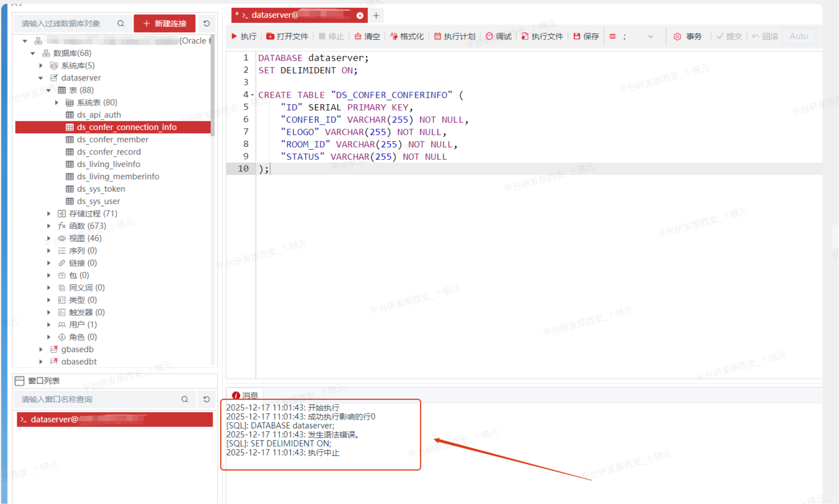
Task: Save the script with 保存
Action: (586, 36)
